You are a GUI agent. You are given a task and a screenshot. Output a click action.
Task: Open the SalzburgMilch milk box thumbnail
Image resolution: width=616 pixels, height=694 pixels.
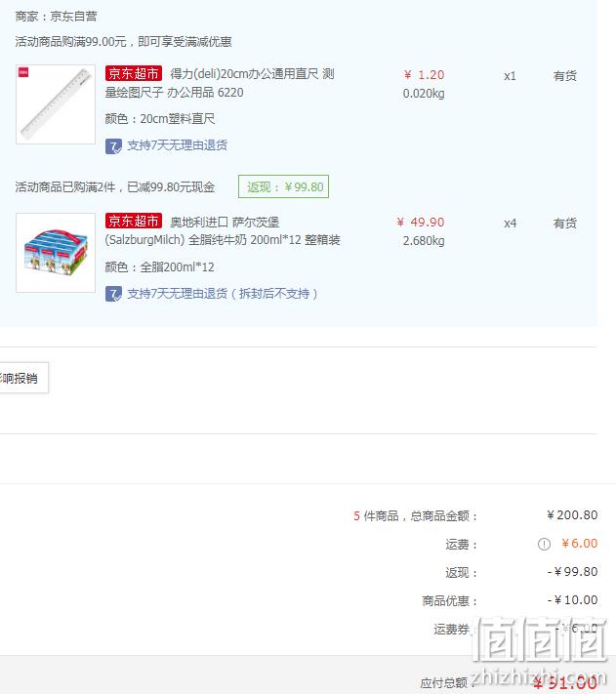56,253
